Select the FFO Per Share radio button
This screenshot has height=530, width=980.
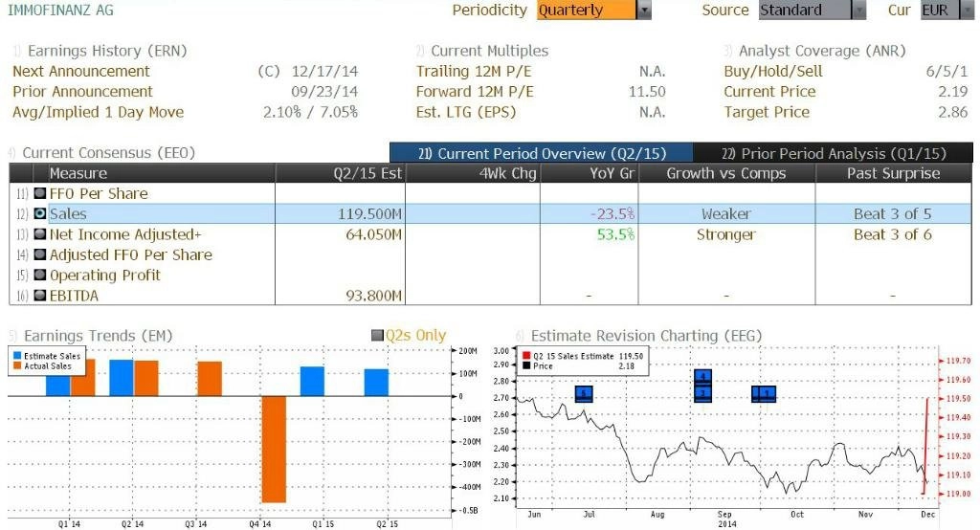40,193
